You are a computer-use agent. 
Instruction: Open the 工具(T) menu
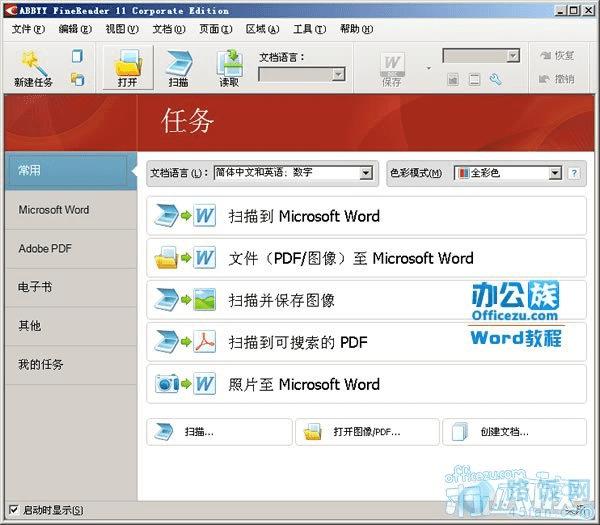pyautogui.click(x=310, y=29)
